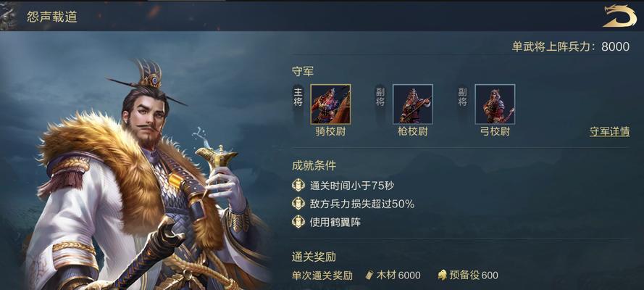
Task: Select the 枪校尉 deputy general portrait
Action: pyautogui.click(x=413, y=104)
